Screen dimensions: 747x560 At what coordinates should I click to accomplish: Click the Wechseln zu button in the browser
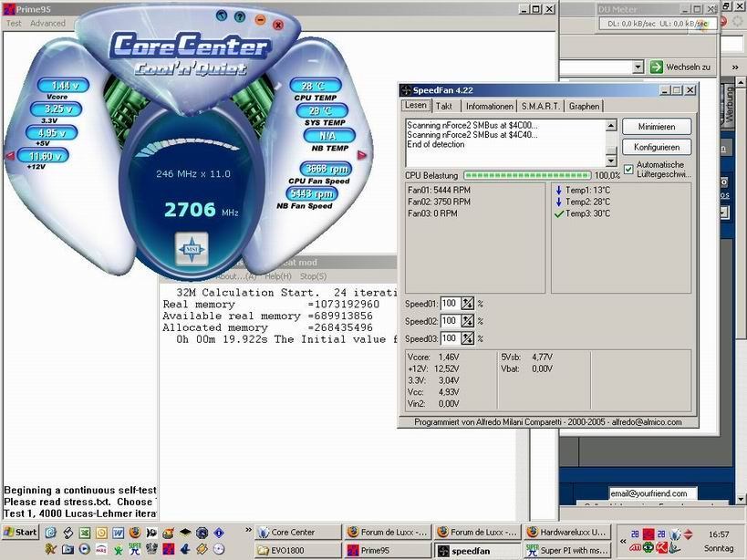(680, 67)
